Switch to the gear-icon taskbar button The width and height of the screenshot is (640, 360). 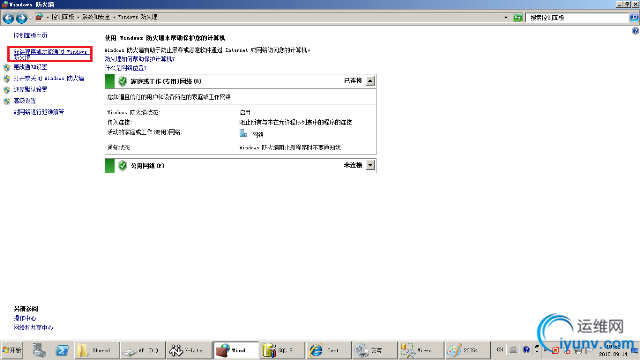[374, 350]
